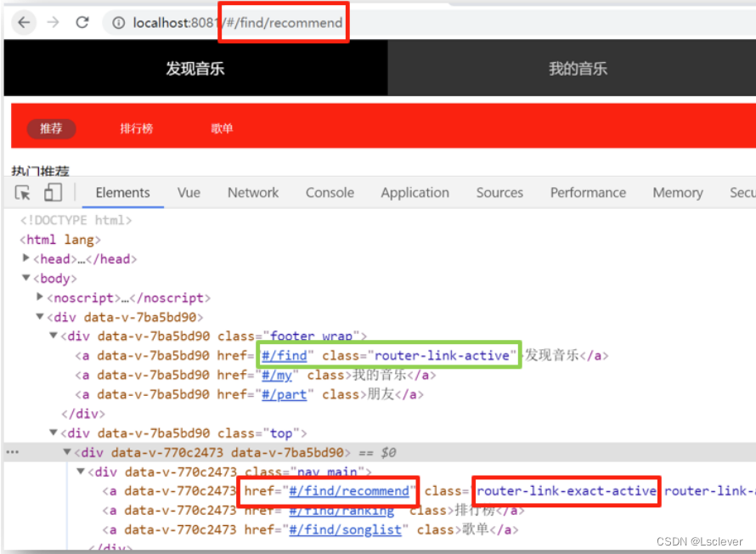Open the Network tab

click(253, 193)
